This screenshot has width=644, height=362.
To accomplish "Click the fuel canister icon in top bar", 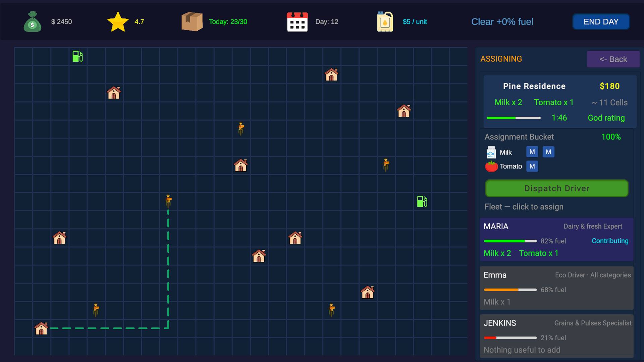I will pos(384,21).
